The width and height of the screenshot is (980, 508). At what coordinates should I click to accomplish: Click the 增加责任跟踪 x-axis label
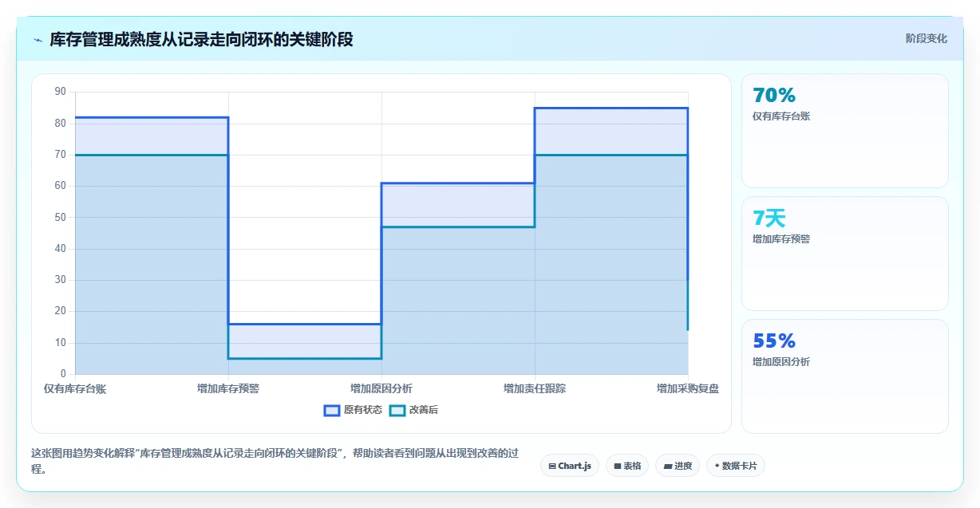[535, 389]
